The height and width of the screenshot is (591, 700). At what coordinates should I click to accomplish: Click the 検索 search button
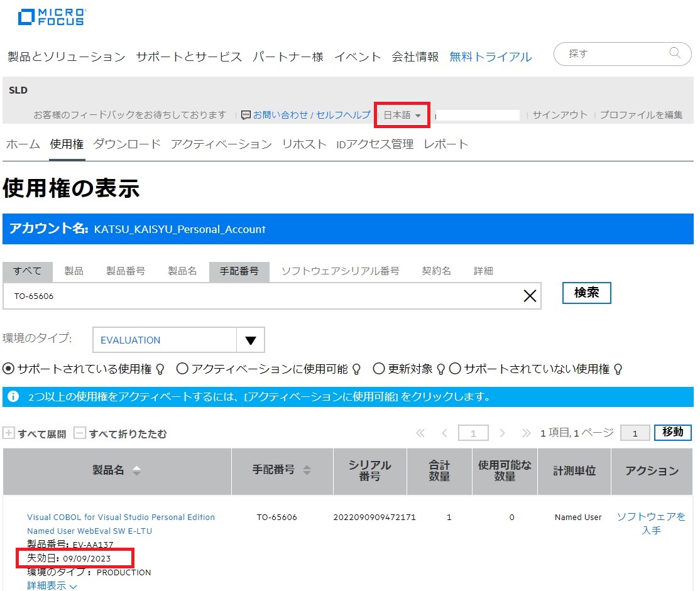pyautogui.click(x=587, y=293)
